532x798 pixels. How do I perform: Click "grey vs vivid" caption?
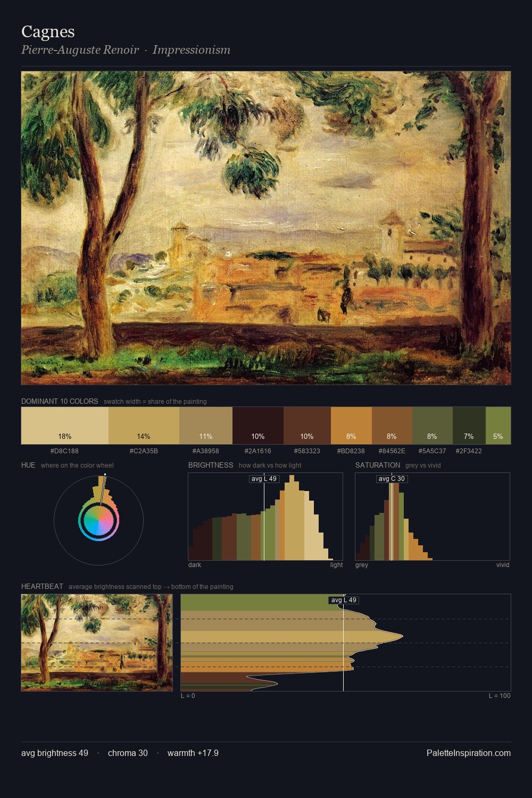(x=423, y=465)
